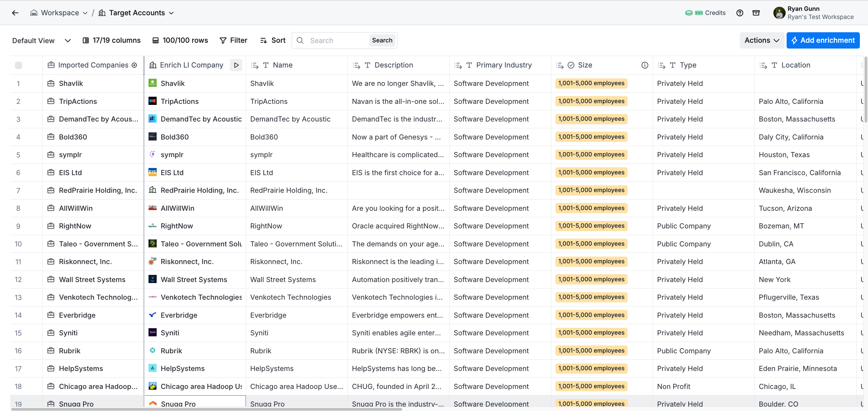Click the Size column select-type icon
This screenshot has width=868, height=411.
571,65
